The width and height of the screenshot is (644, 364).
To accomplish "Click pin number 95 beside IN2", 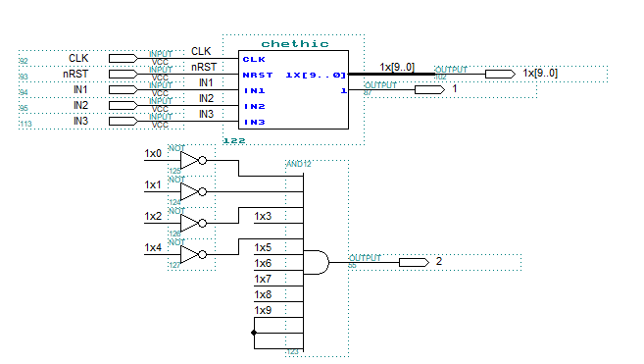I will 24,108.
